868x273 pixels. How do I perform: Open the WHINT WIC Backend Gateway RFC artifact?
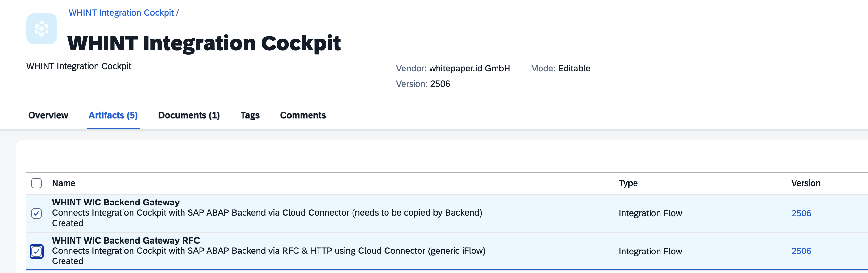click(126, 240)
